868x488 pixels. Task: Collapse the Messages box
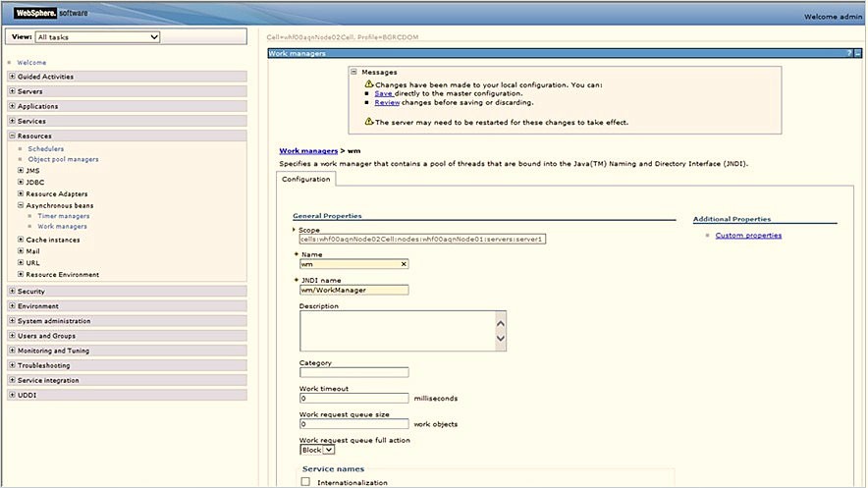[x=353, y=72]
